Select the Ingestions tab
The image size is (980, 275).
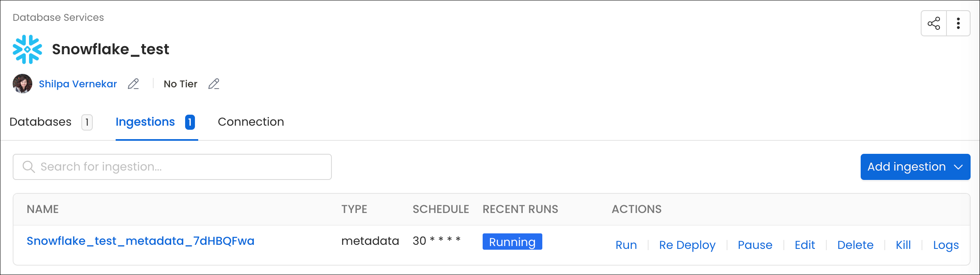click(145, 122)
